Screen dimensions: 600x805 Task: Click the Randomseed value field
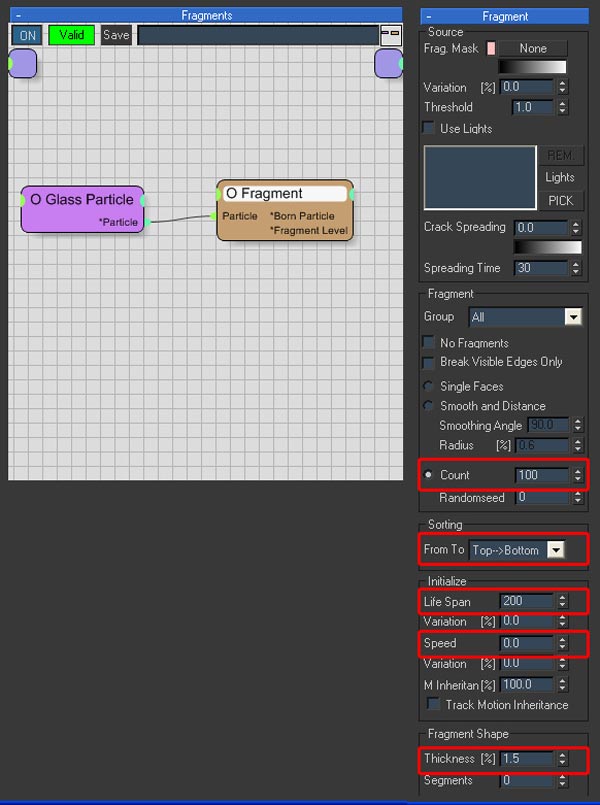542,497
